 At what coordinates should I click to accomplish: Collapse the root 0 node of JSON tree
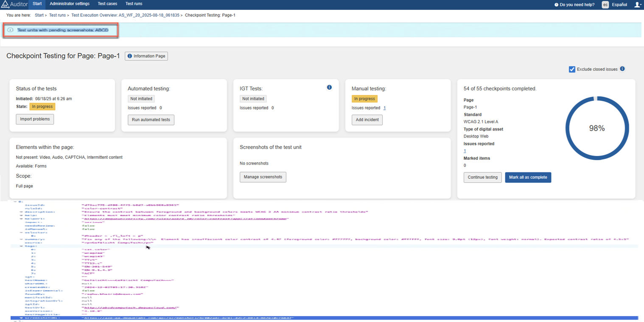click(x=15, y=202)
